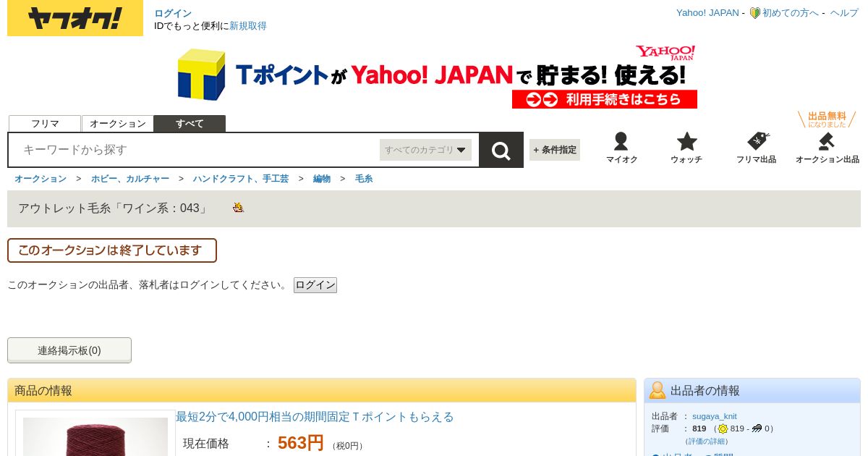Click 商品の情報 section header
868x456 pixels.
tap(322, 390)
